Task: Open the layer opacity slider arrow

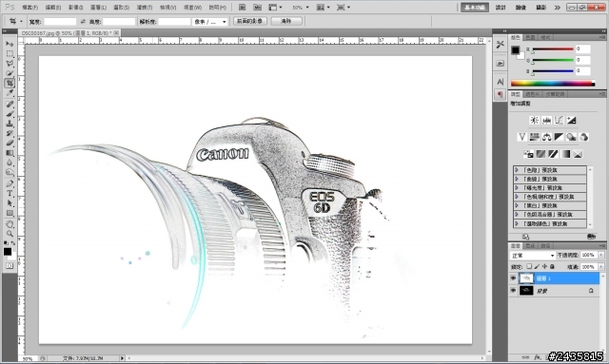Action: coord(601,255)
